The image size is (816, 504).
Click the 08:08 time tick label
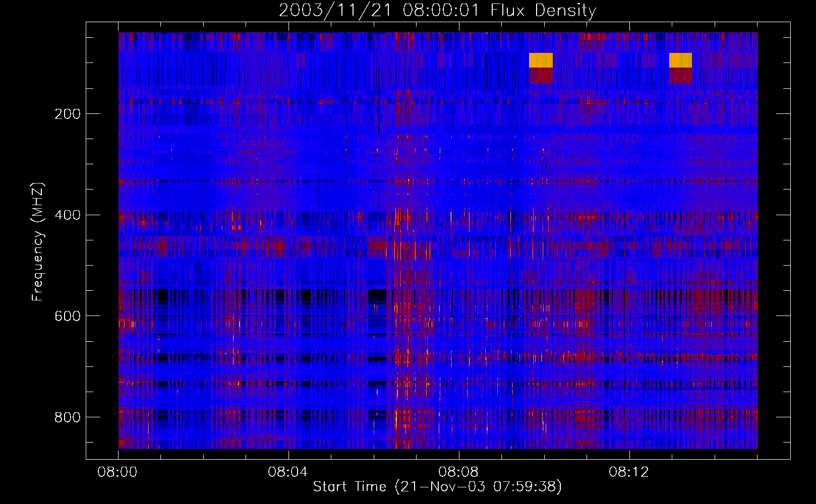point(458,472)
